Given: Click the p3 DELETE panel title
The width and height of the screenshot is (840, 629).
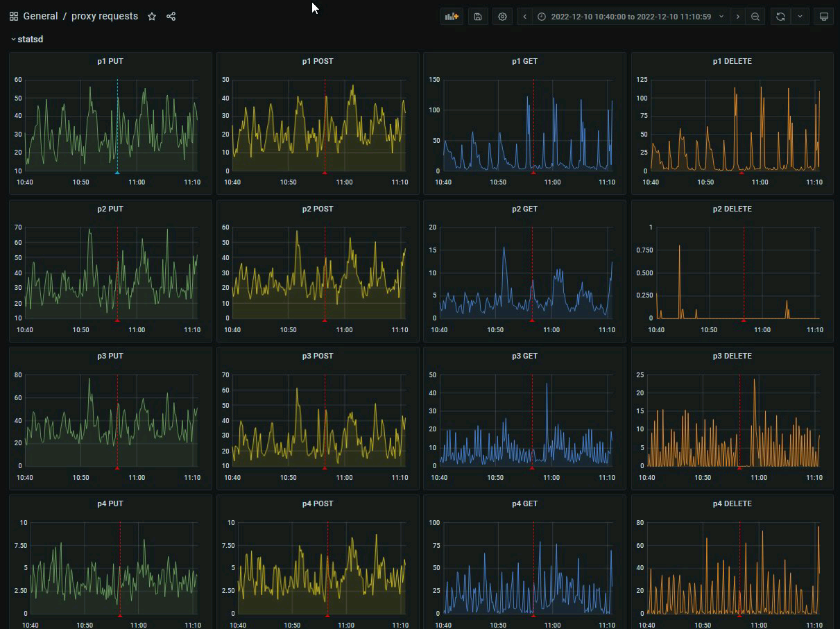Looking at the screenshot, I should (x=732, y=356).
